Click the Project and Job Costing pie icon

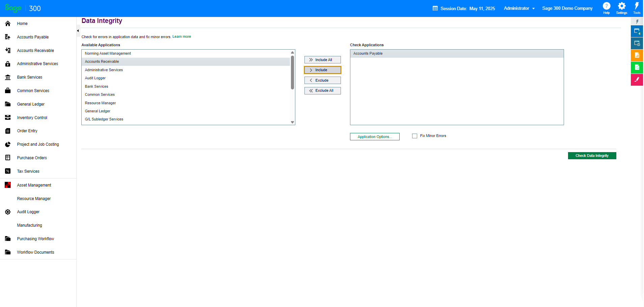pyautogui.click(x=8, y=144)
